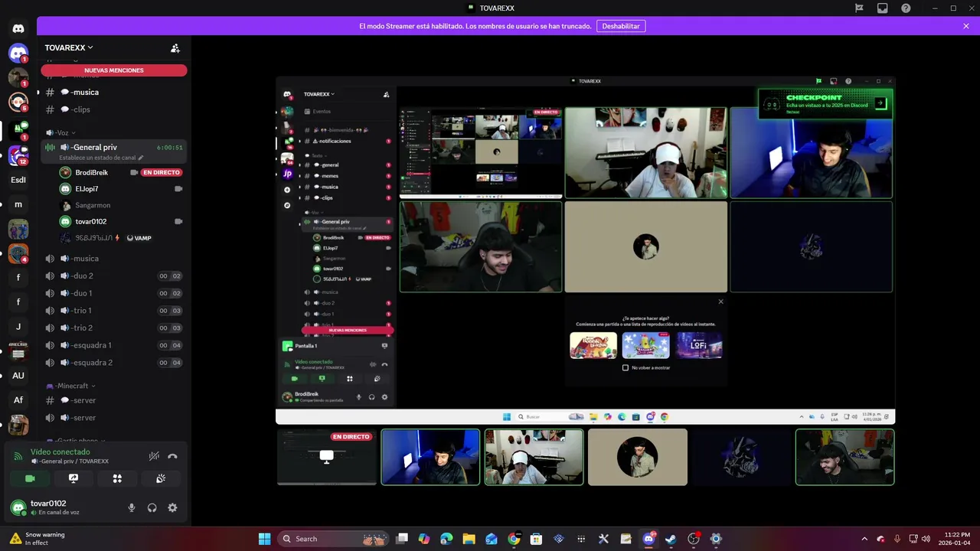The width and height of the screenshot is (980, 551).
Task: Select the J server in the sidebar
Action: point(18,327)
